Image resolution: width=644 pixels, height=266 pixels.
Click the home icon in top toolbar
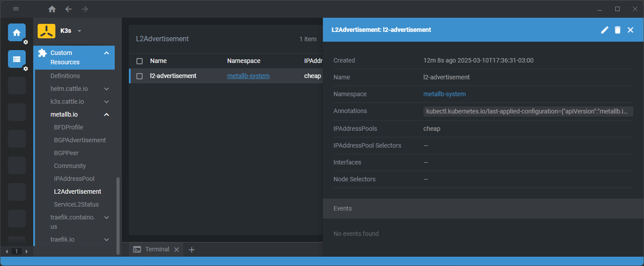[52, 9]
